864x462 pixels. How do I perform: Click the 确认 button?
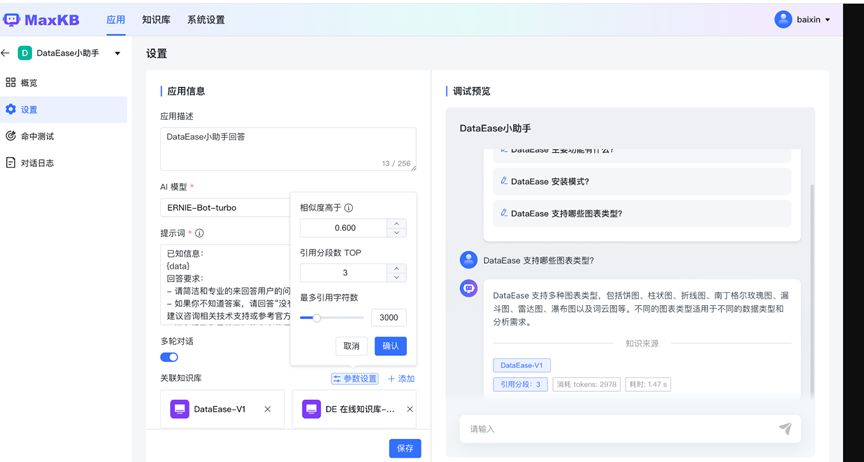tap(391, 346)
